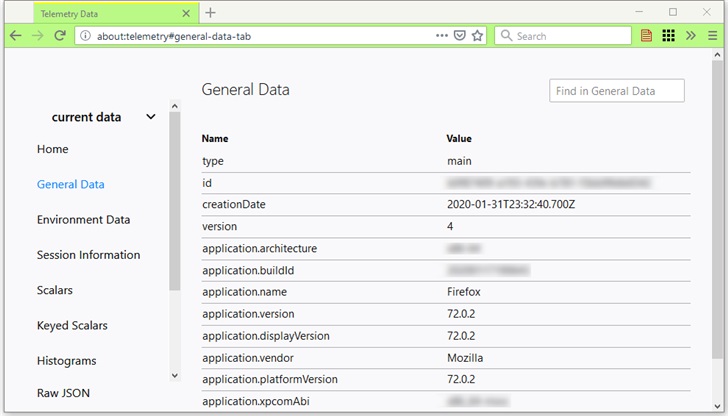
Task: Click 'application.vendor' name cell
Action: [247, 358]
